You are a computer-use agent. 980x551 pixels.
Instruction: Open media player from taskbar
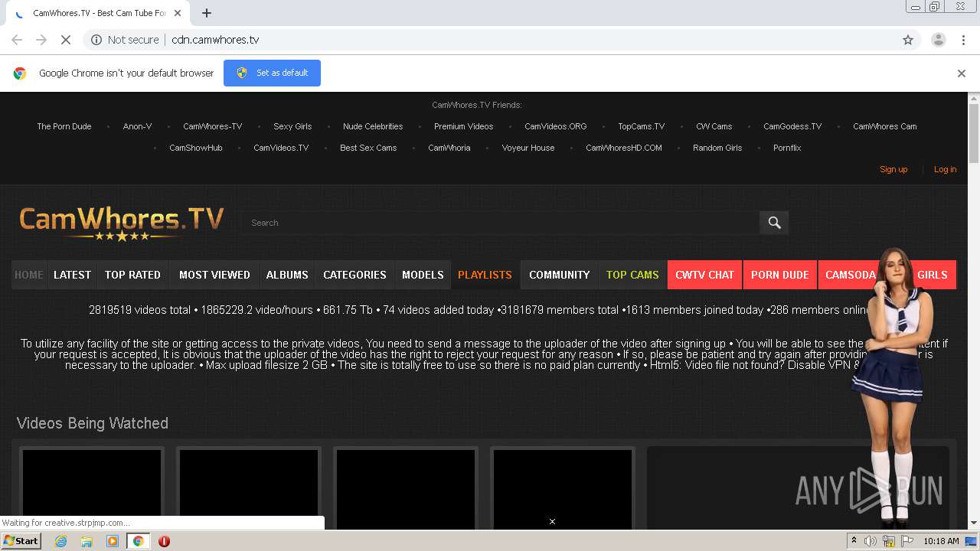[113, 541]
